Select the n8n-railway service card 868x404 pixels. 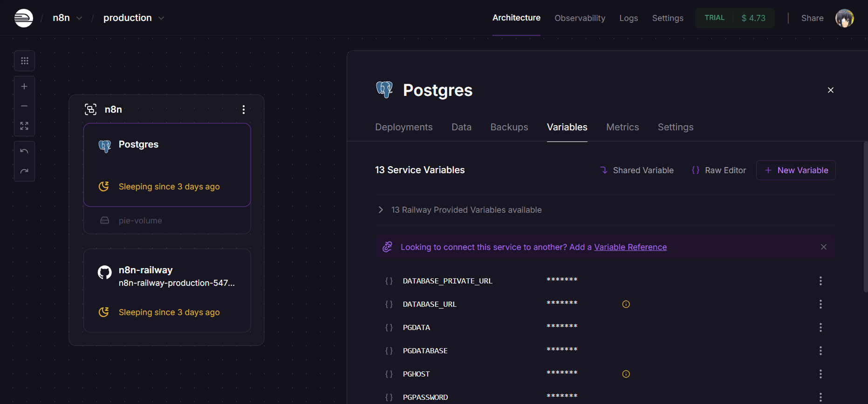click(167, 290)
